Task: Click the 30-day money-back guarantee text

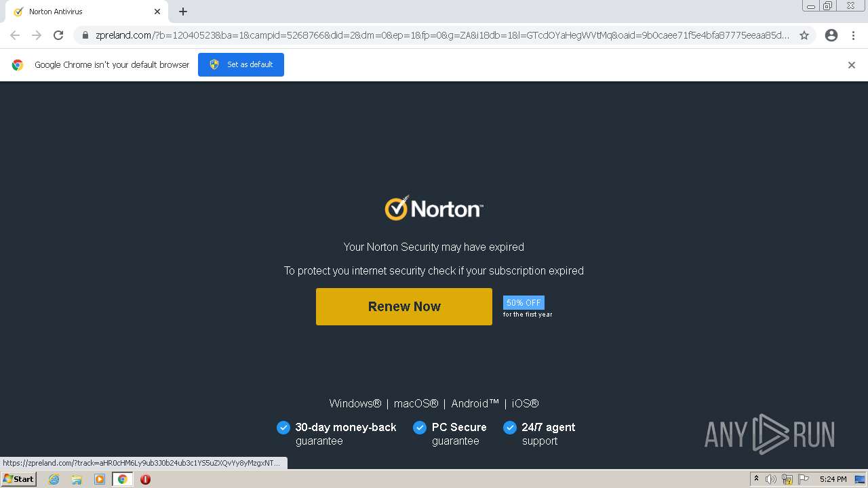Action: [x=346, y=434]
